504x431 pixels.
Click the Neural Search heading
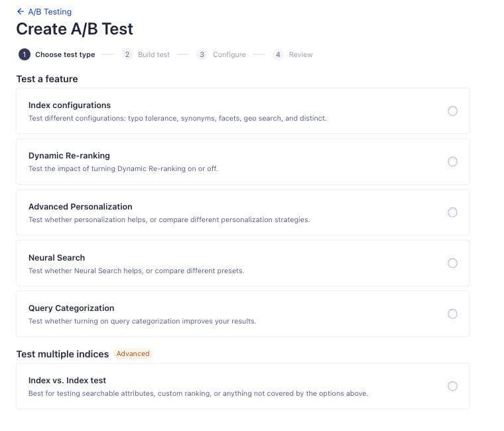coord(56,258)
